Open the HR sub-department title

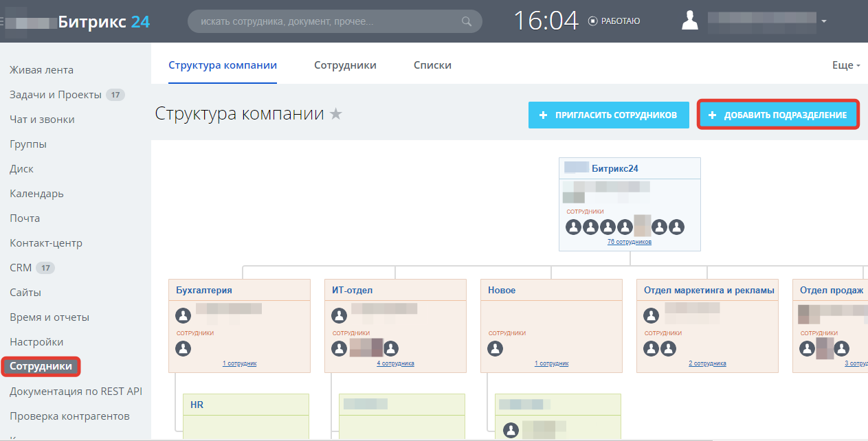click(197, 405)
